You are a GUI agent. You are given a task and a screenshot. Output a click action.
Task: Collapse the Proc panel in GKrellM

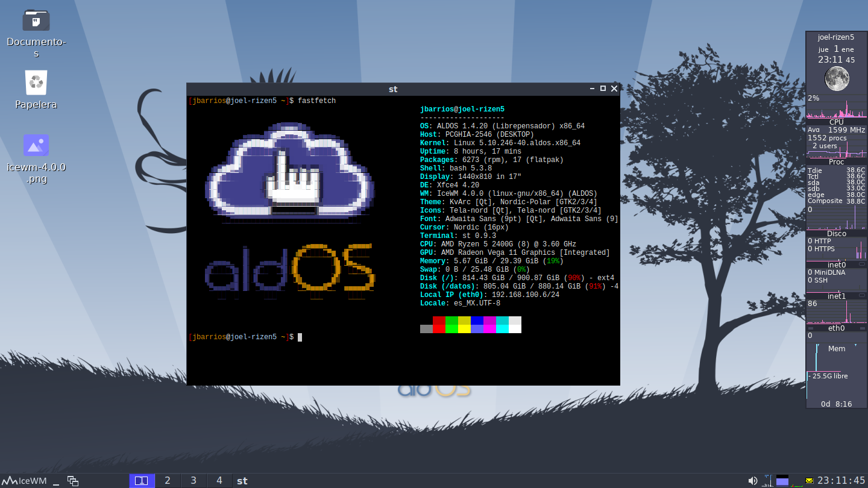point(836,161)
